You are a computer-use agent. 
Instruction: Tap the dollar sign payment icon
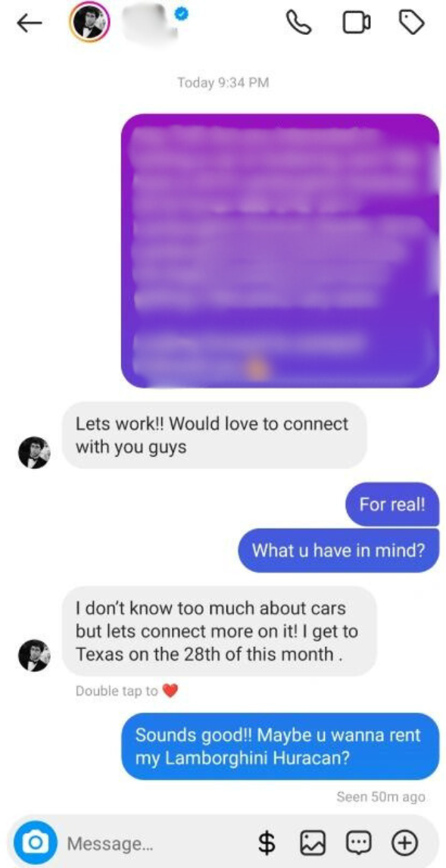(267, 843)
